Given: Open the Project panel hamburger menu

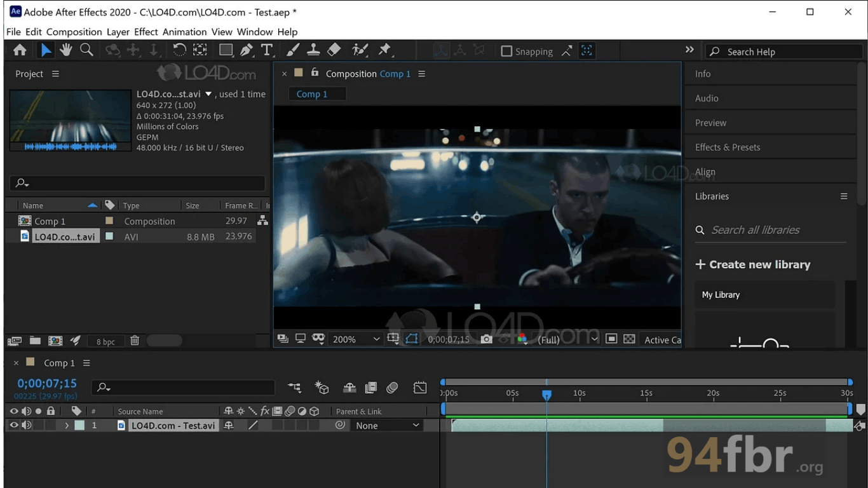Looking at the screenshot, I should 55,74.
